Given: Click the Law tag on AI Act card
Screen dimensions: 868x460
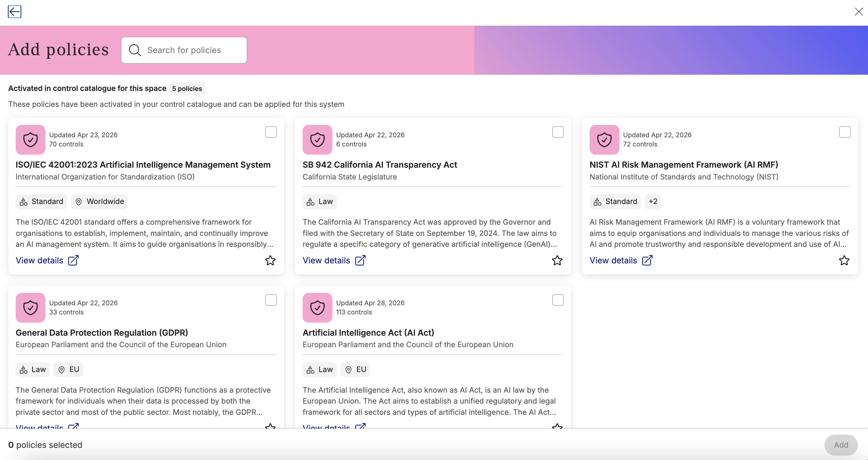Looking at the screenshot, I should point(319,370).
